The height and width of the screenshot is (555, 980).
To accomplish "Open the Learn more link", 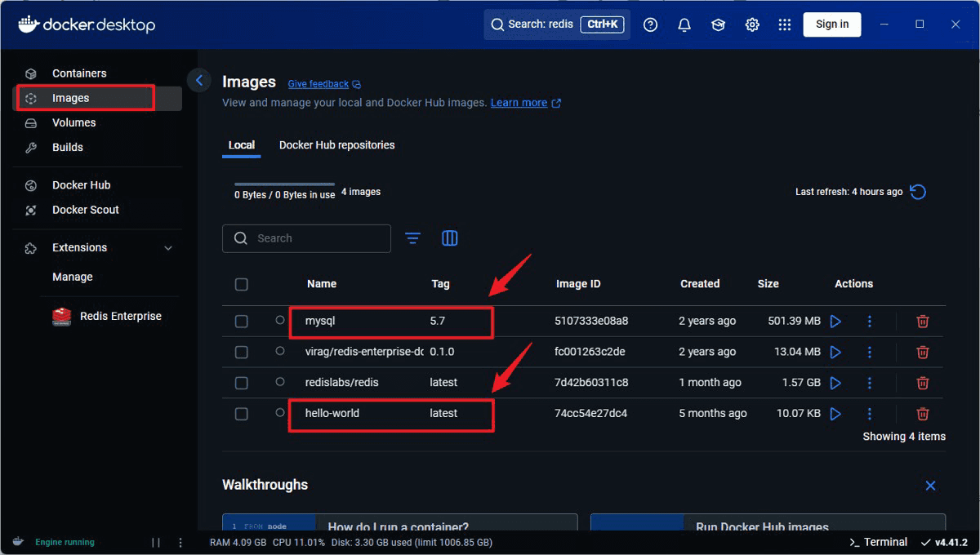I will [x=519, y=102].
